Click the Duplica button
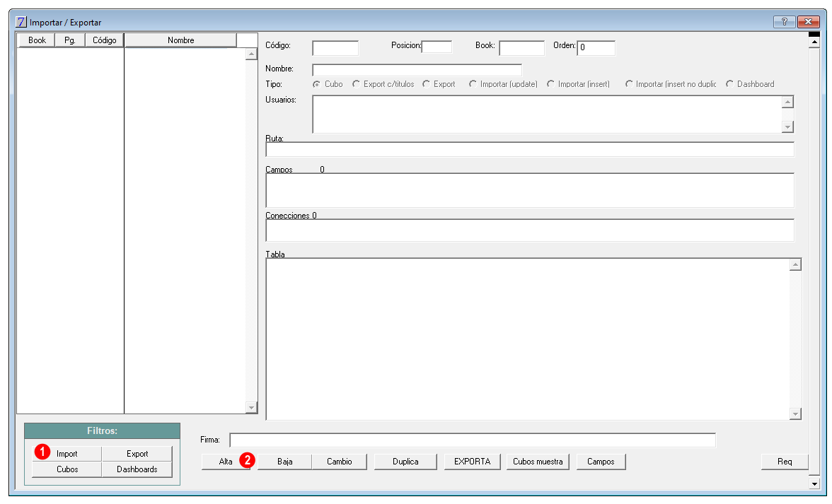The width and height of the screenshot is (832, 504). (405, 462)
